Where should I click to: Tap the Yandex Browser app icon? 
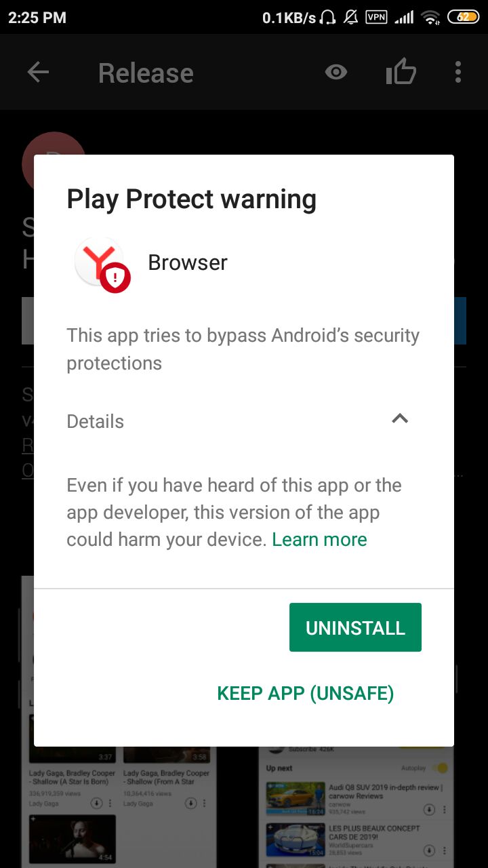point(102,264)
